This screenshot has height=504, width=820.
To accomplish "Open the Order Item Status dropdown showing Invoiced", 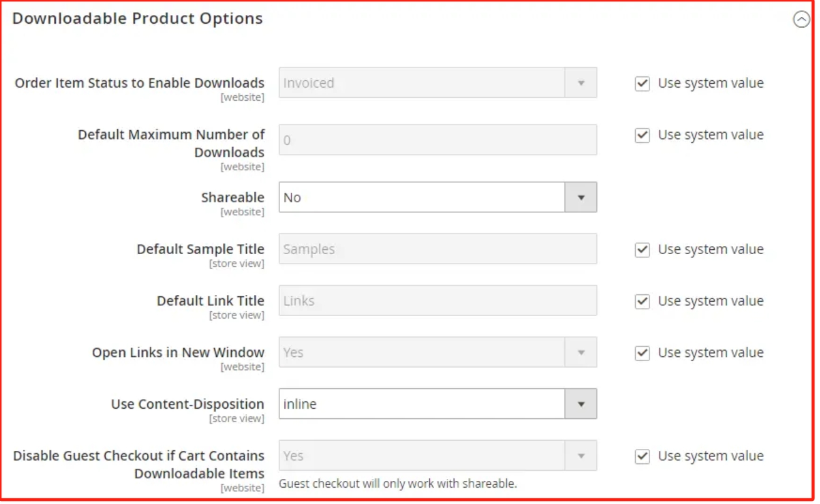I will [437, 83].
